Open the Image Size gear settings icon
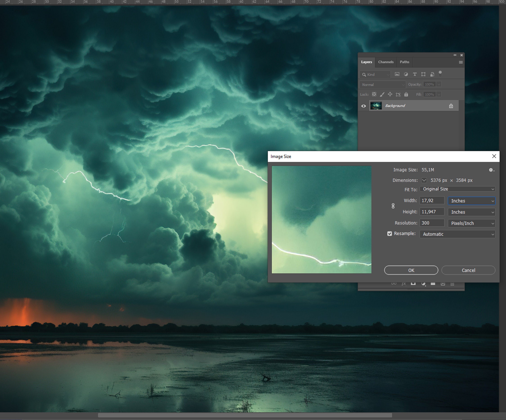This screenshot has height=420, width=506. 491,170
